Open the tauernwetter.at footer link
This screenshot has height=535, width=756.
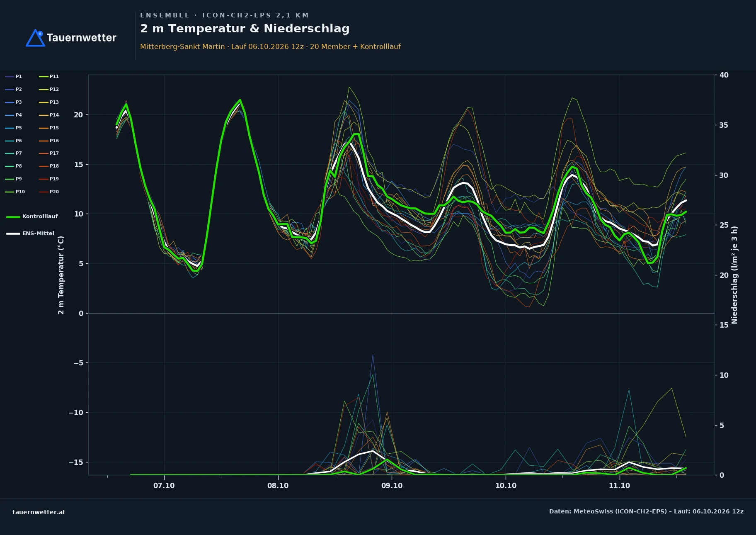coord(39,512)
